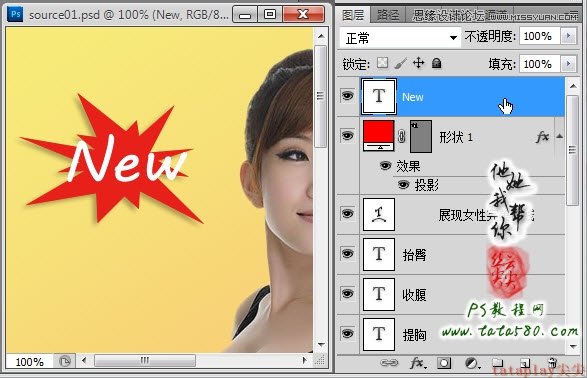Click the canvas vertical scrollbar thumb

(x=321, y=96)
